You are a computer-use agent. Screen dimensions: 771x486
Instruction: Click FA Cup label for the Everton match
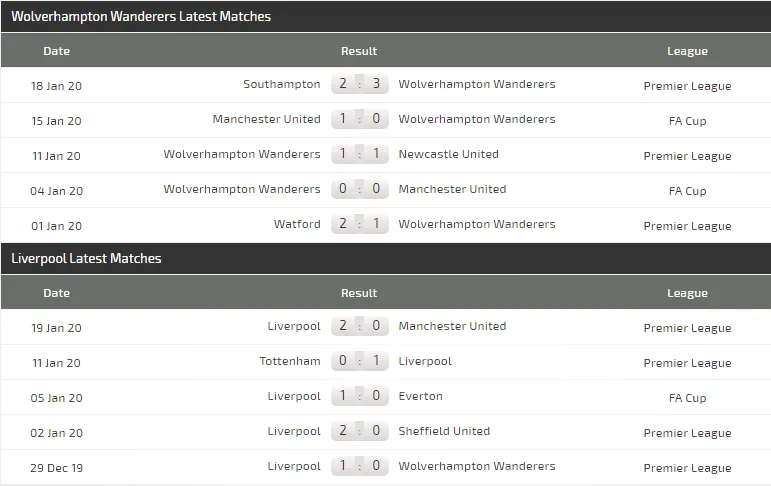[687, 398]
